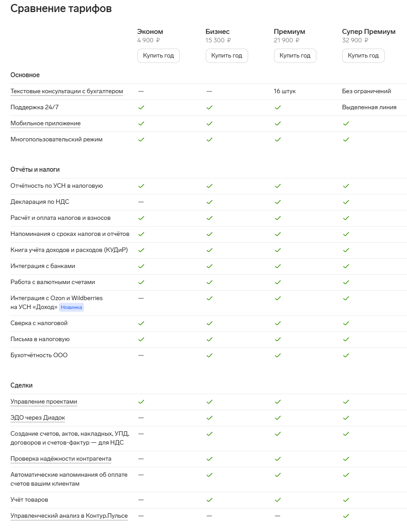Click Купить год button under Бизнес plan

(x=227, y=56)
